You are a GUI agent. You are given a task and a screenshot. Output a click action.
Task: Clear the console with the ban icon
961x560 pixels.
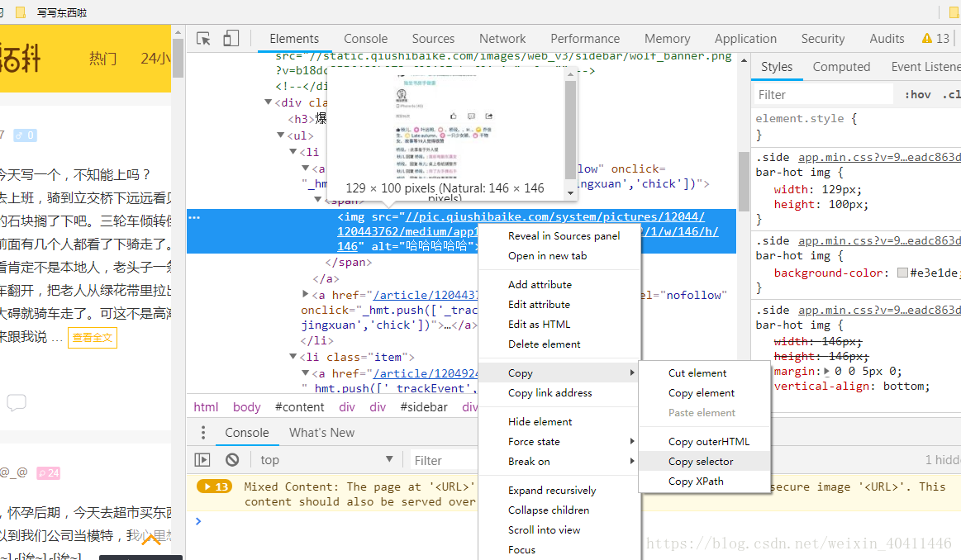232,459
